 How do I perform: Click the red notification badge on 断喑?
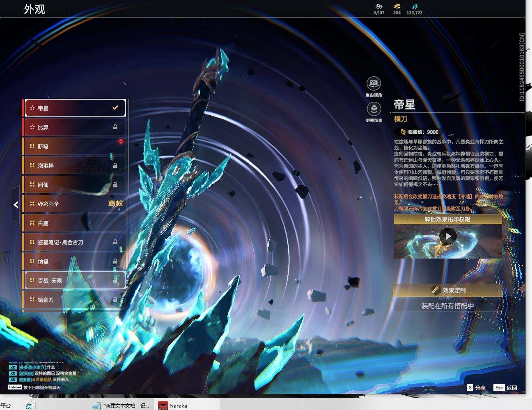(121, 142)
